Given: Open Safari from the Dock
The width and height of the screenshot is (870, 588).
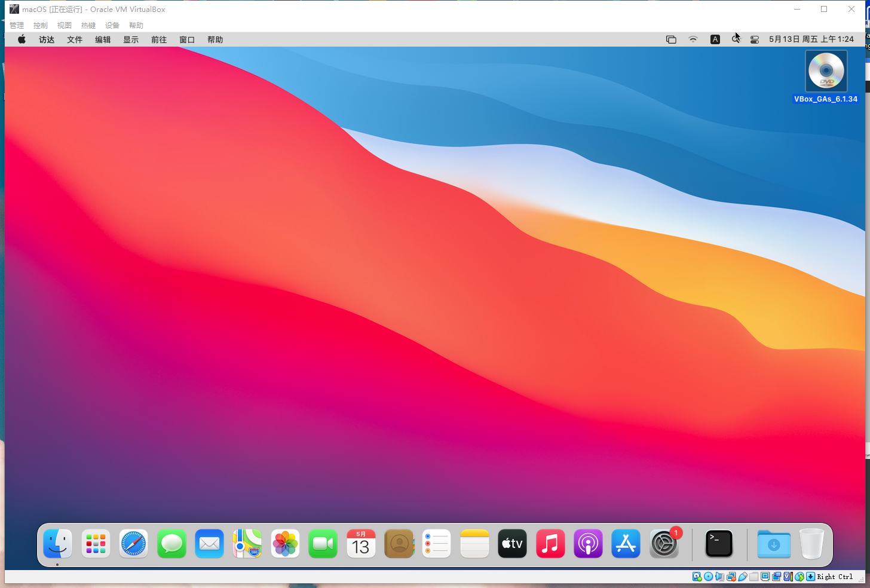Looking at the screenshot, I should 133,543.
